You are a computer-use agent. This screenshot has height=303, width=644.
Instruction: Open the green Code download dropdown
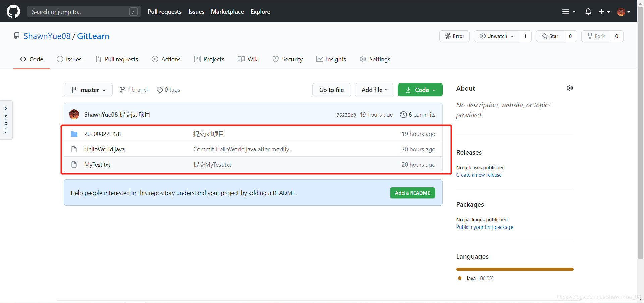point(420,90)
